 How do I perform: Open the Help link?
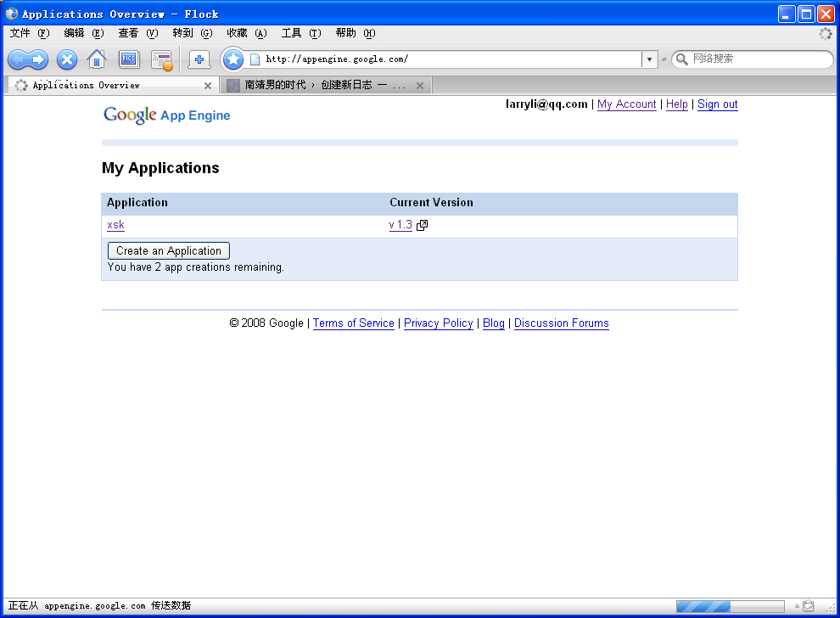click(x=676, y=104)
